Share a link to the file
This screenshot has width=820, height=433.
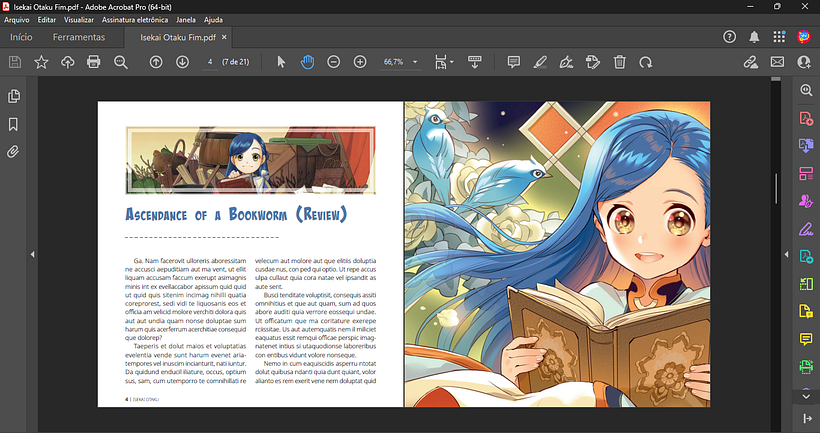[x=751, y=62]
